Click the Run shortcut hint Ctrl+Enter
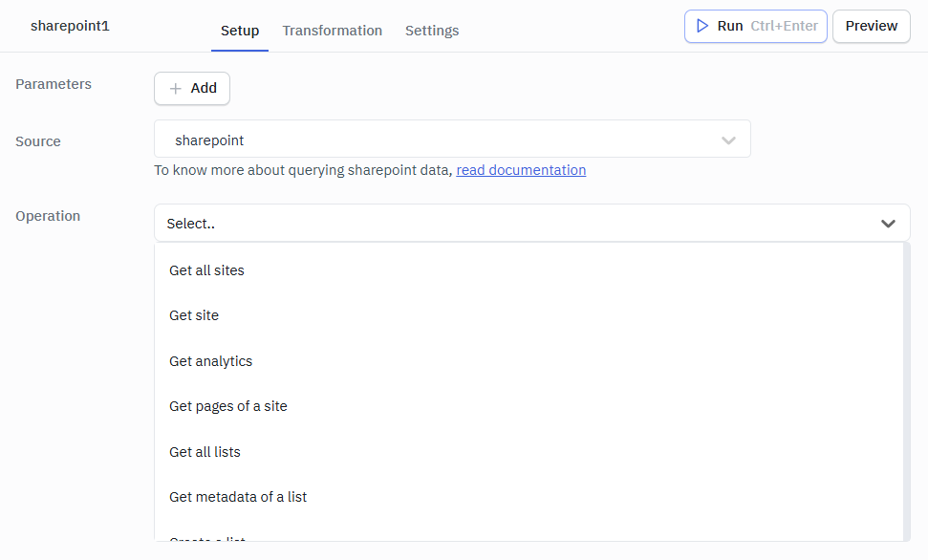The height and width of the screenshot is (560, 928). point(785,26)
